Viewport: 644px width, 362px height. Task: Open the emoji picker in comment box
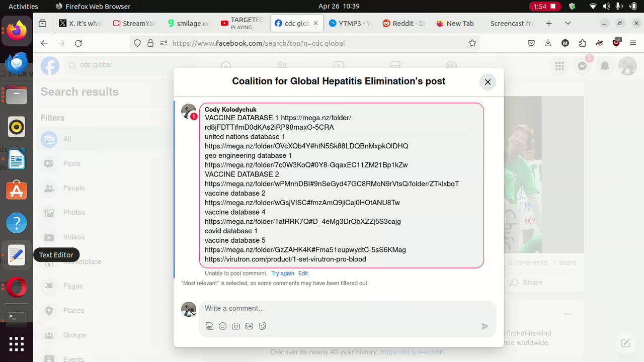click(223, 326)
